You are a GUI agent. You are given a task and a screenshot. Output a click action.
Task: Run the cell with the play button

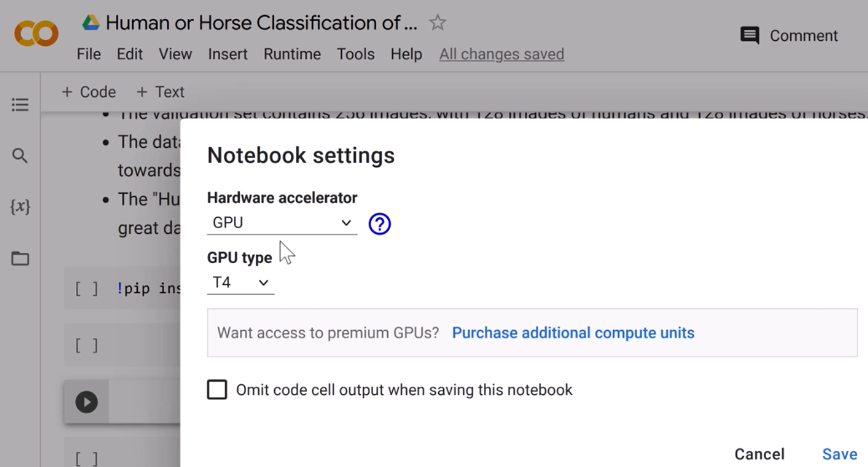[x=87, y=402]
